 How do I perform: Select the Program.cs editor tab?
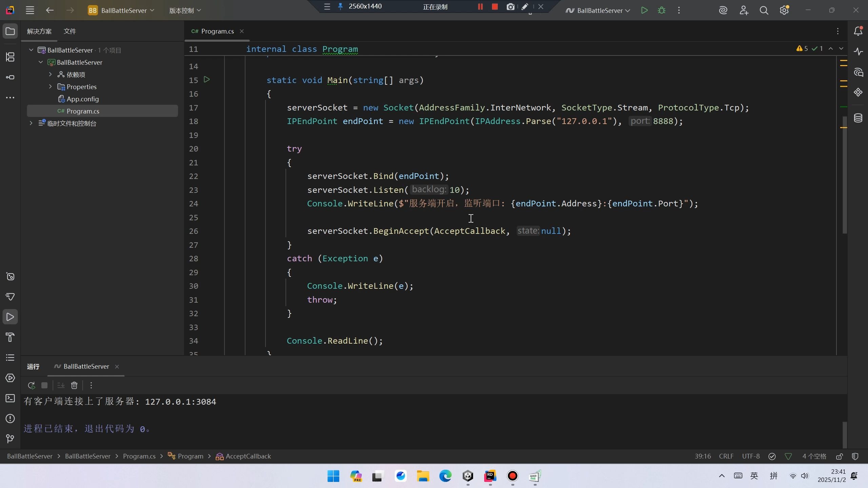coord(217,31)
